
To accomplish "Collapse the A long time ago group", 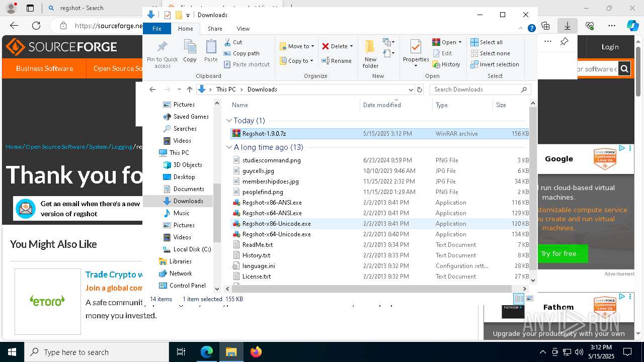I will [229, 147].
